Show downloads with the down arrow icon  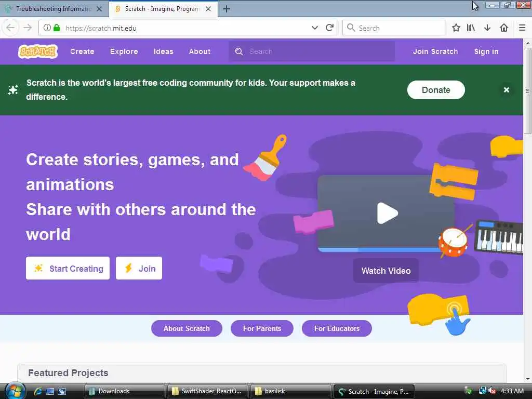[x=487, y=28]
